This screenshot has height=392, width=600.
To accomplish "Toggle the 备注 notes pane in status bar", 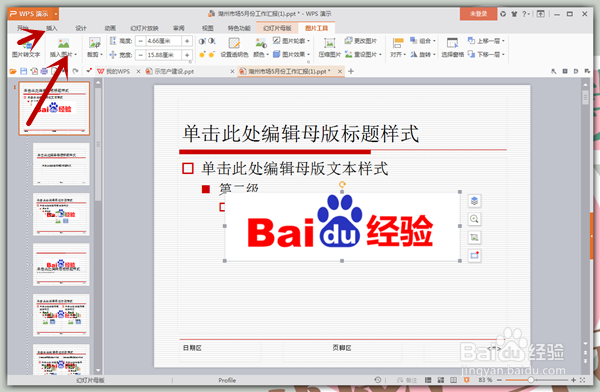I will point(407,380).
